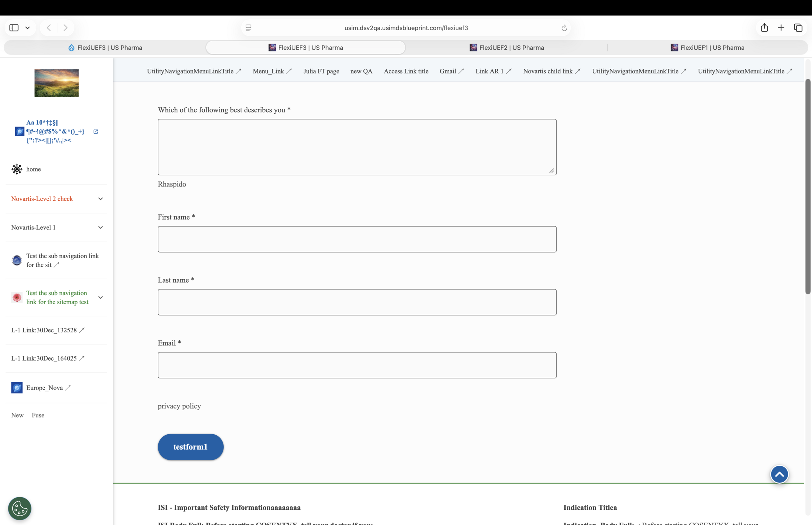Open new QA utility link

362,71
